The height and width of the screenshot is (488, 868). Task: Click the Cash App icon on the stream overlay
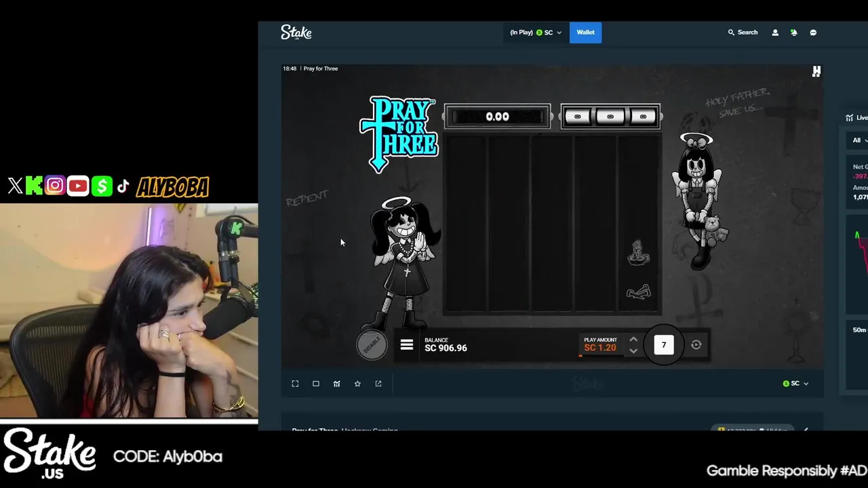point(102,186)
